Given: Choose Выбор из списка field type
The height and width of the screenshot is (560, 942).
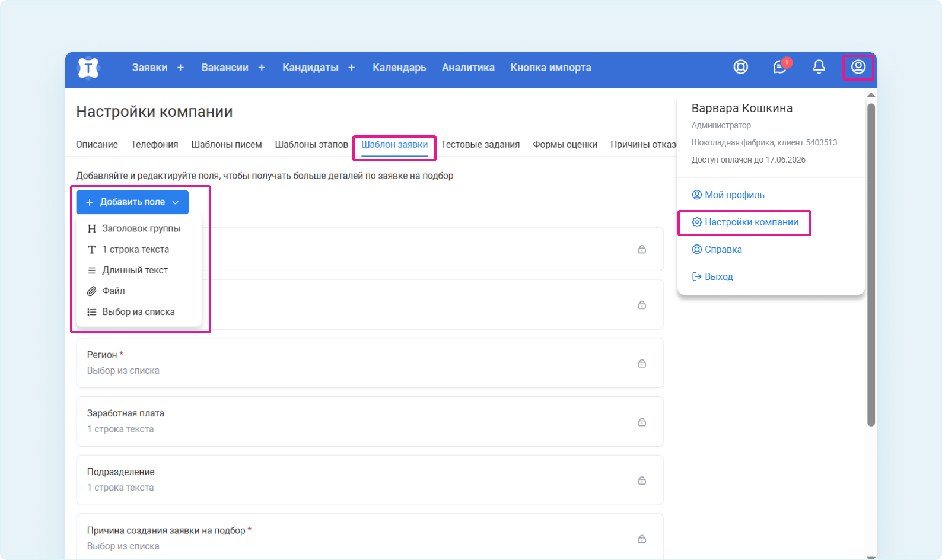Looking at the screenshot, I should 138,312.
